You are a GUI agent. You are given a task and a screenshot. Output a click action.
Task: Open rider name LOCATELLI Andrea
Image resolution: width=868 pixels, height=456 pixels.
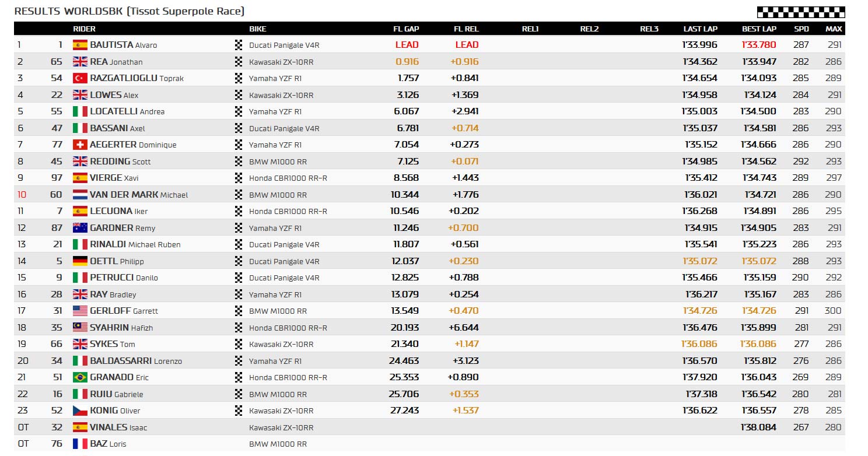127,111
